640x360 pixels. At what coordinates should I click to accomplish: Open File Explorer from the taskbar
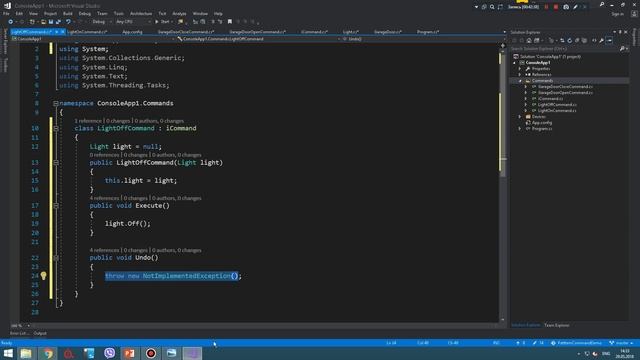tap(26, 353)
